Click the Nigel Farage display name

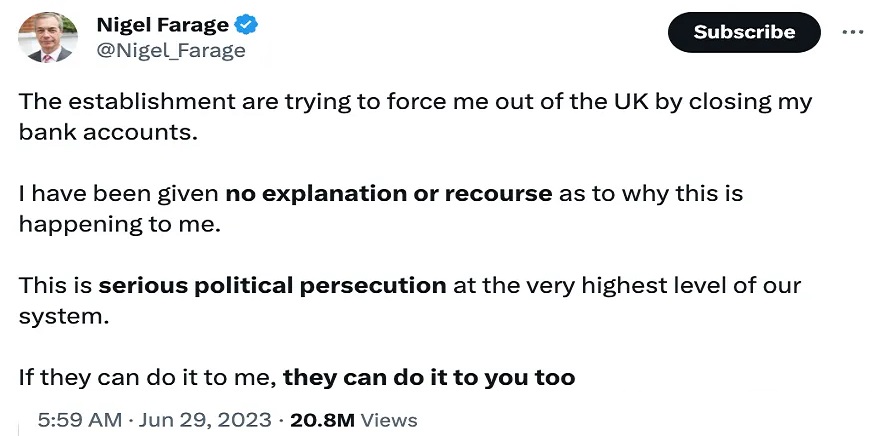click(x=162, y=24)
